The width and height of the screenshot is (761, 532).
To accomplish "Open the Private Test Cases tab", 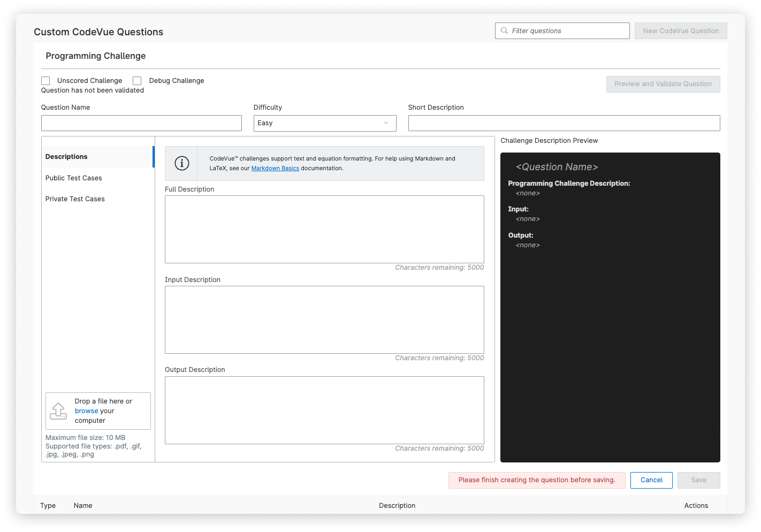I will pos(75,199).
